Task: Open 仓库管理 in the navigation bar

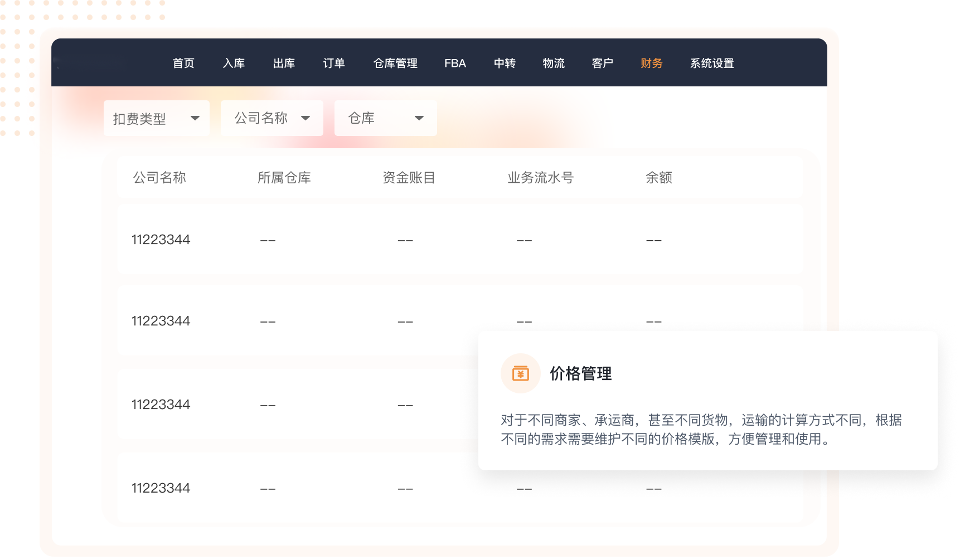Action: pyautogui.click(x=395, y=64)
